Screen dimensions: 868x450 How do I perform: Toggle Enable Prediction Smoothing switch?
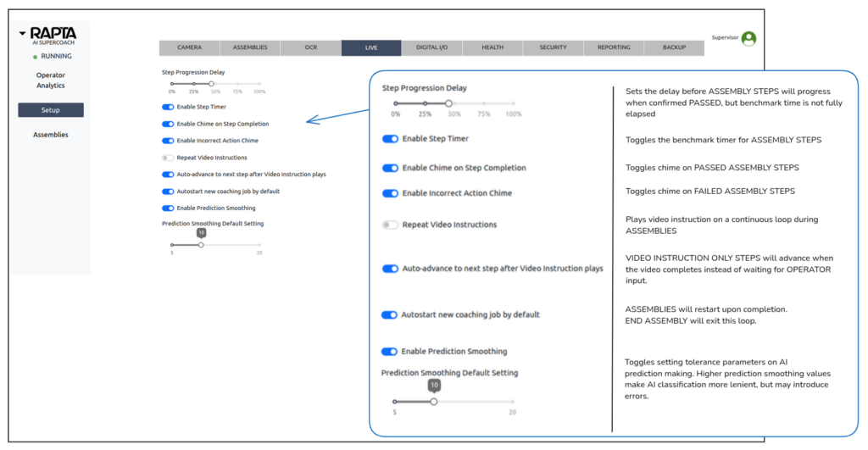point(168,208)
